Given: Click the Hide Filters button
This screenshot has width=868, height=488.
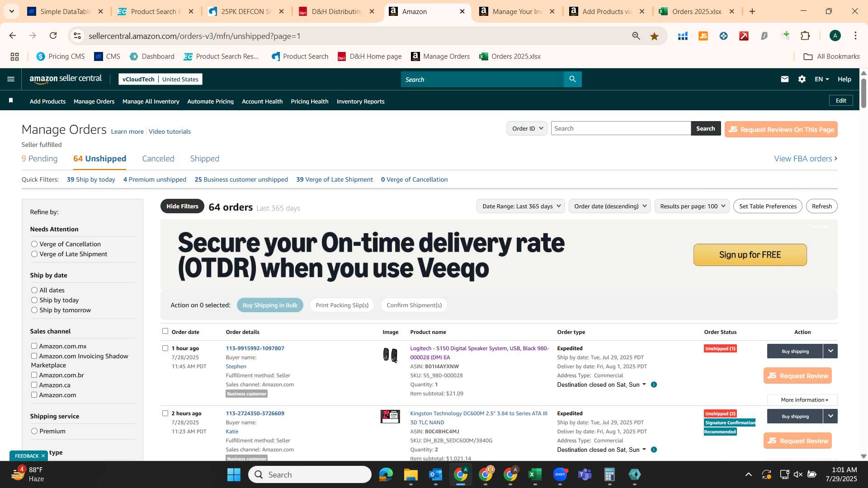Looking at the screenshot, I should (182, 206).
